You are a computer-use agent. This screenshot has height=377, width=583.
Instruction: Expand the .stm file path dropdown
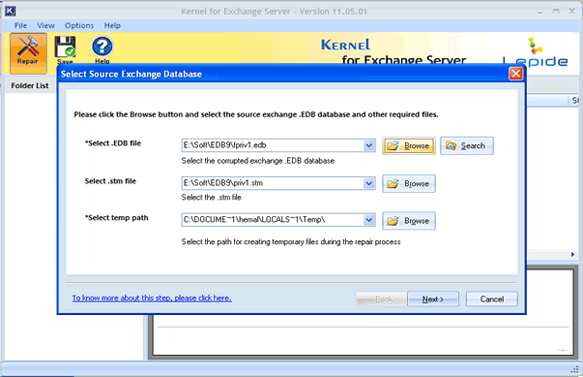click(369, 183)
